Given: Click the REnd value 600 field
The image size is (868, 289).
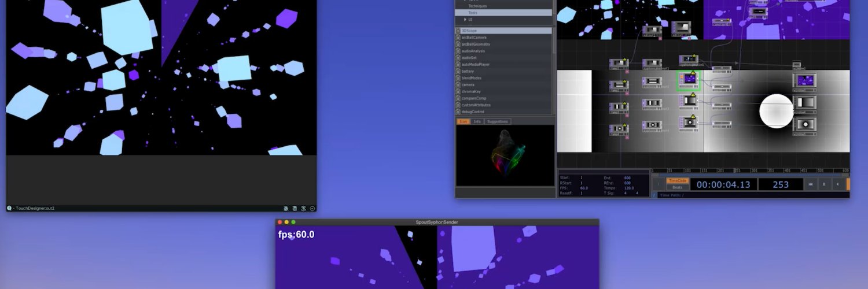Looking at the screenshot, I should click(627, 183).
